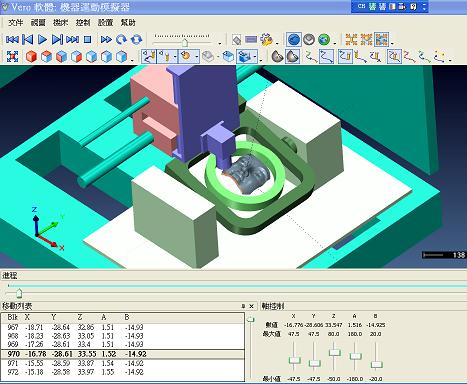The width and height of the screenshot is (467, 384).
Task: Click the loop refresh icon
Action: 136,40
